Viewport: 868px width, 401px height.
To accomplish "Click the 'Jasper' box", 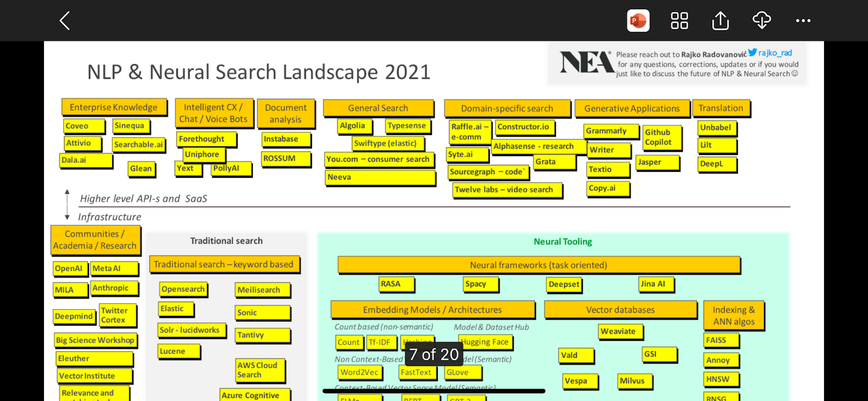I will (658, 163).
